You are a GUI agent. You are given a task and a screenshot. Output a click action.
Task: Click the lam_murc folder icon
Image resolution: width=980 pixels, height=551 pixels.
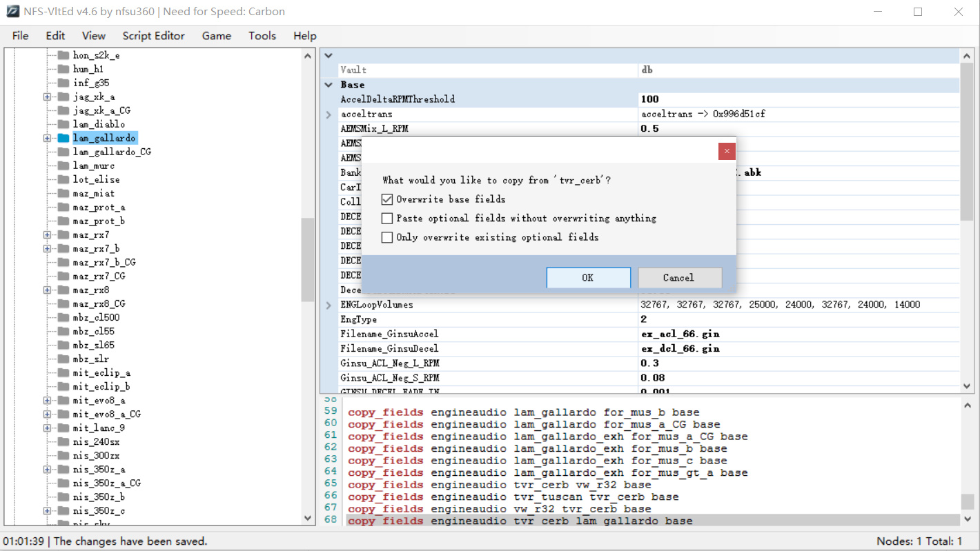click(x=63, y=166)
